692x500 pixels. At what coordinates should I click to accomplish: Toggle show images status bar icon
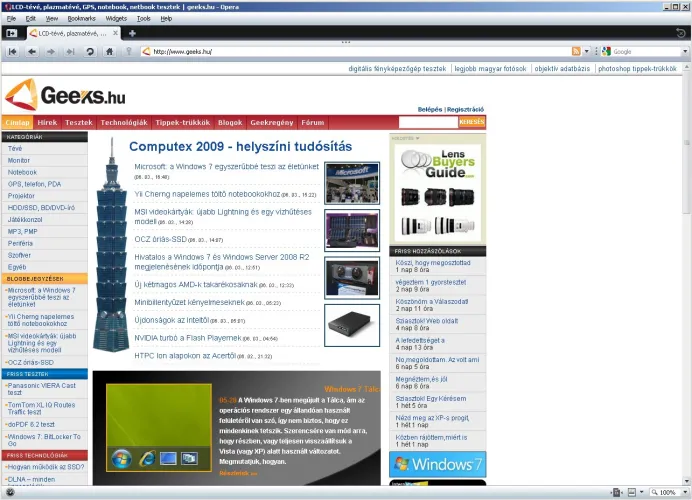point(632,492)
